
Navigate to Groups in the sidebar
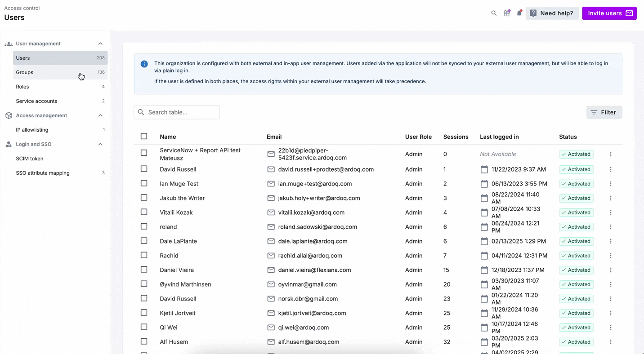click(24, 72)
